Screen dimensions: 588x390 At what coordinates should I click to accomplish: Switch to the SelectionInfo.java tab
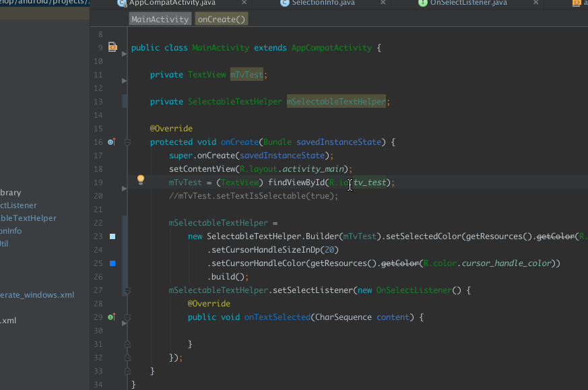coord(323,3)
